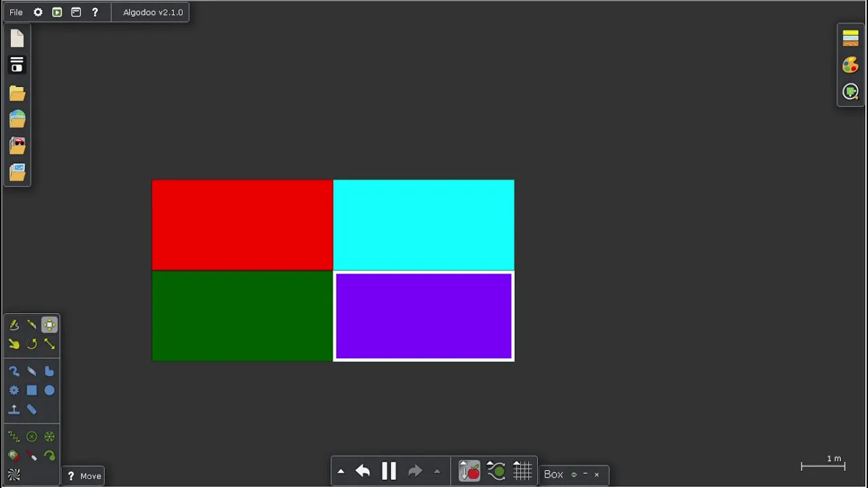
Task: Click the Move tool help button
Action: pyautogui.click(x=71, y=476)
